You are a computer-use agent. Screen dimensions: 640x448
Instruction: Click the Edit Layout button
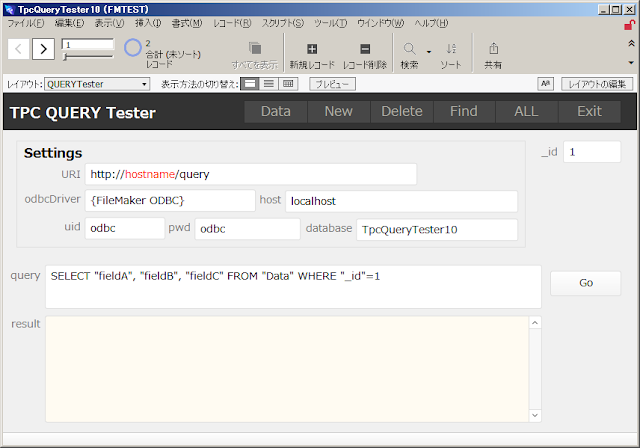pyautogui.click(x=597, y=84)
